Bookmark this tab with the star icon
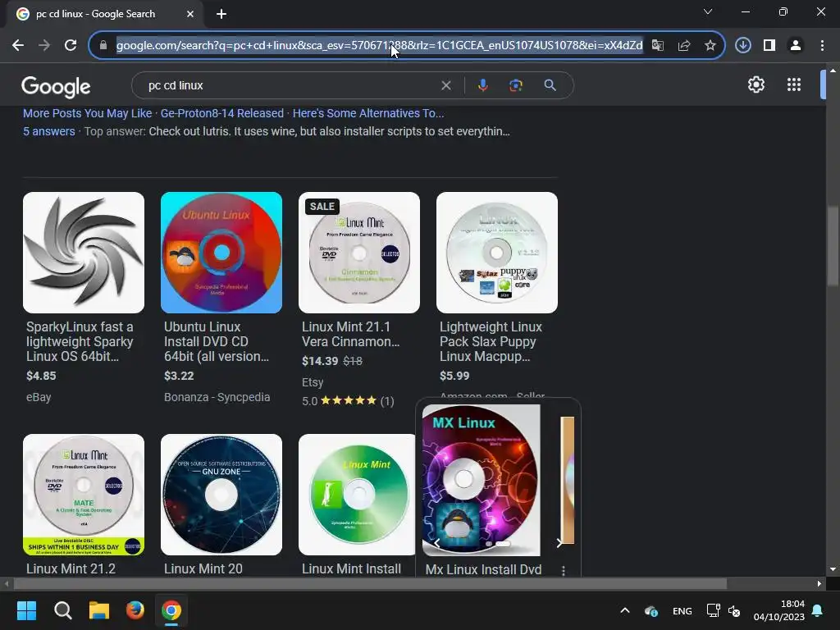The image size is (840, 630). pos(710,46)
